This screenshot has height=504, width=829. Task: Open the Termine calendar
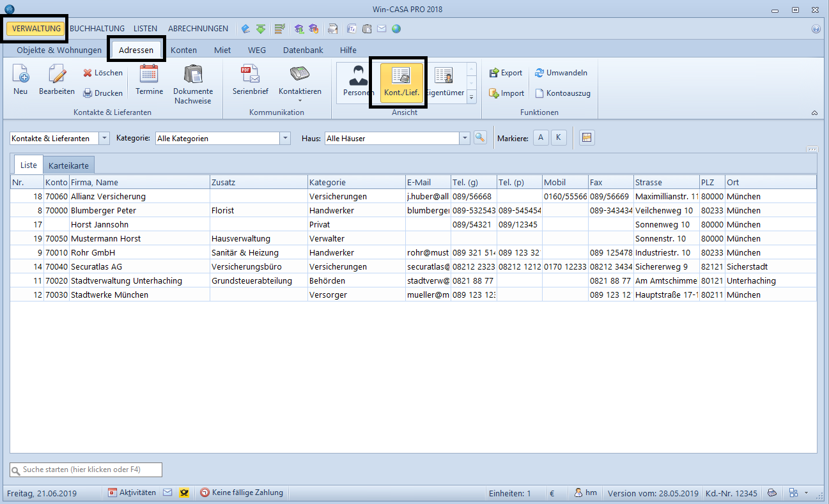click(x=149, y=80)
